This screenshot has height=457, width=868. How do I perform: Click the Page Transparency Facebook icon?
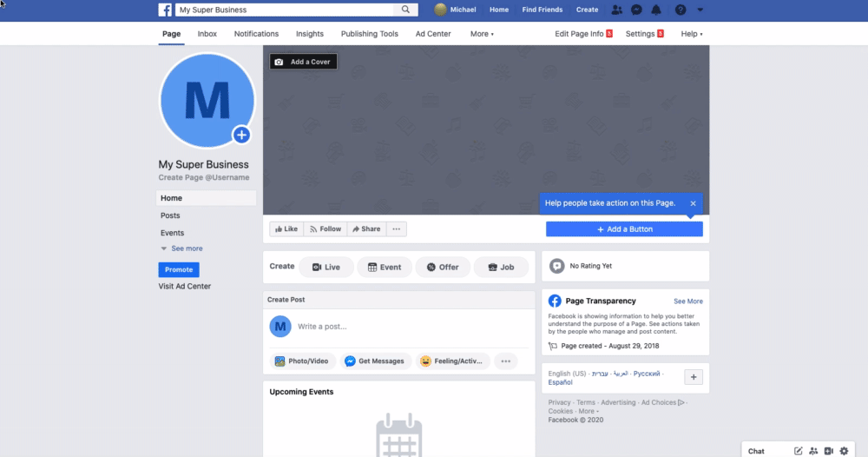point(555,301)
